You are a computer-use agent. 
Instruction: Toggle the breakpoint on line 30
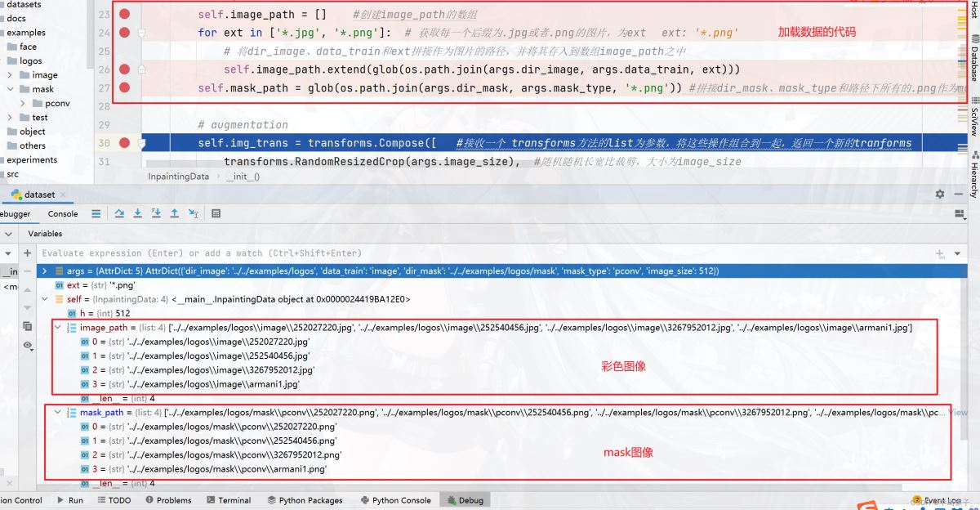pos(124,143)
